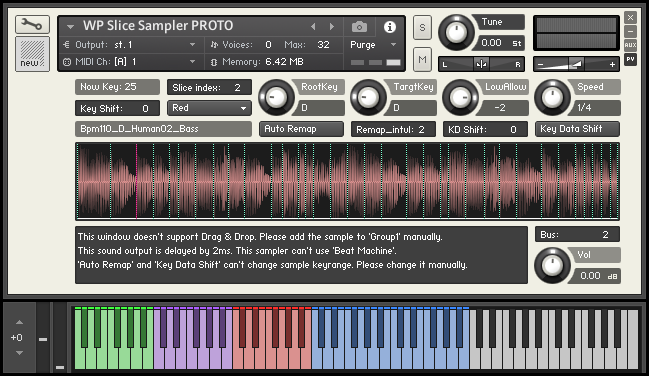Click the pitch bend wheel strip on keyboard

pos(43,338)
